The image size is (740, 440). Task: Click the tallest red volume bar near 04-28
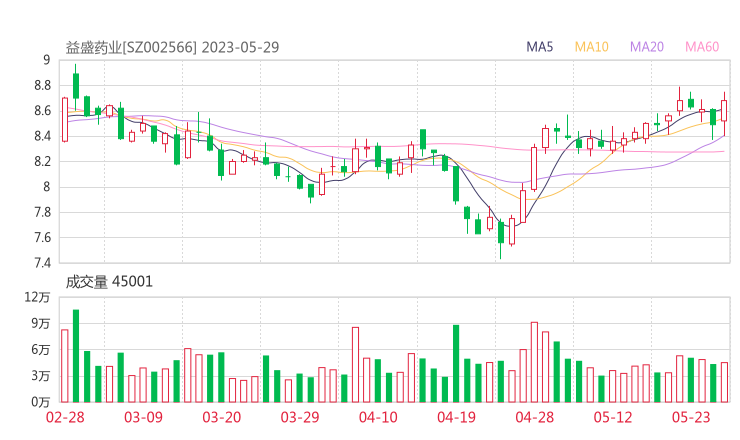pos(534,362)
